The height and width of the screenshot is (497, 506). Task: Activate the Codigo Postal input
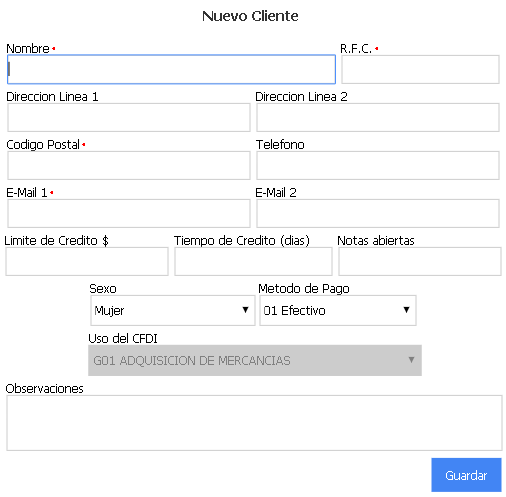[129, 165]
